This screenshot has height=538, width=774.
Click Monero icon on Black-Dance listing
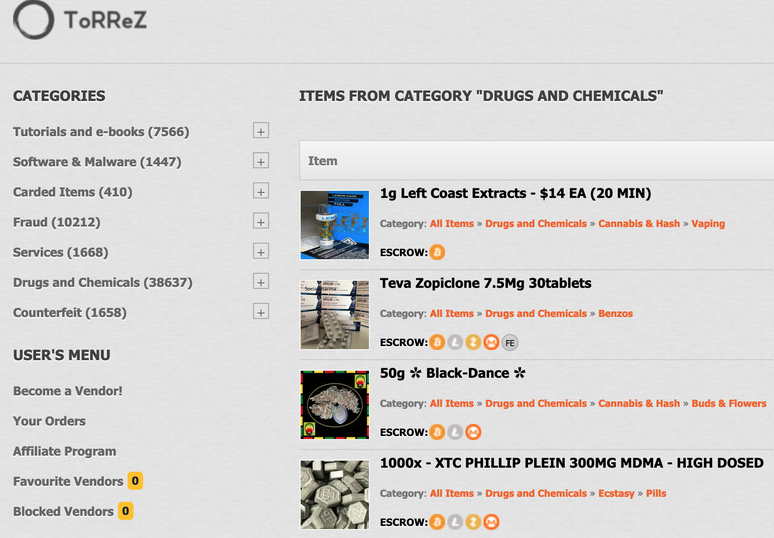tap(473, 432)
